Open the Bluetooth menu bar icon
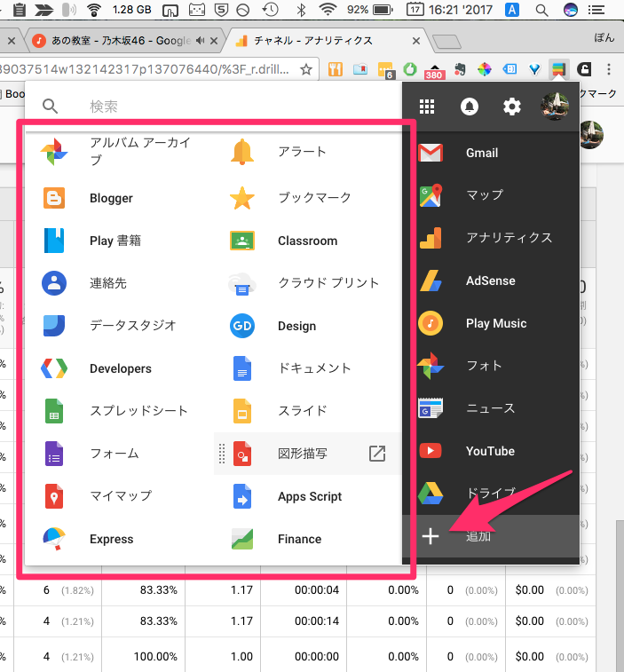 [301, 10]
